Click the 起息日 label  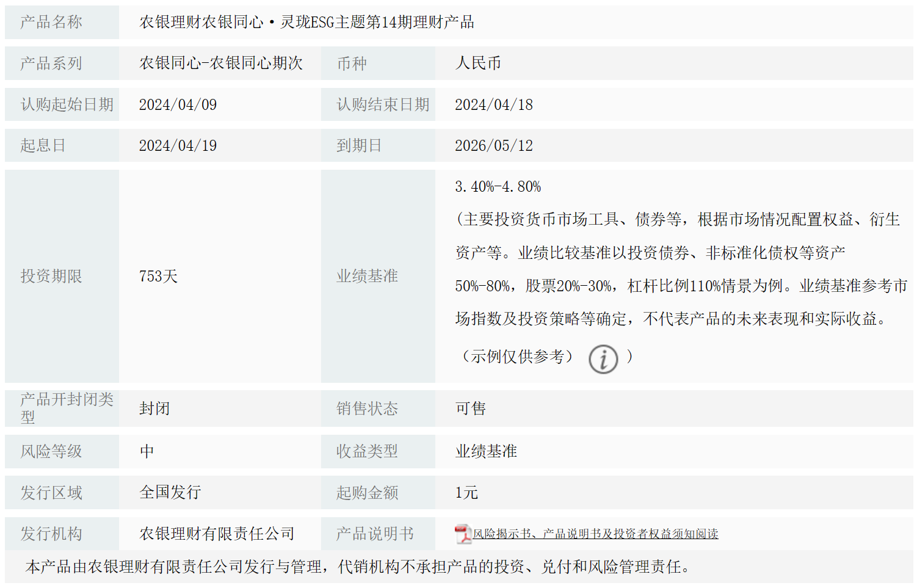pos(43,145)
